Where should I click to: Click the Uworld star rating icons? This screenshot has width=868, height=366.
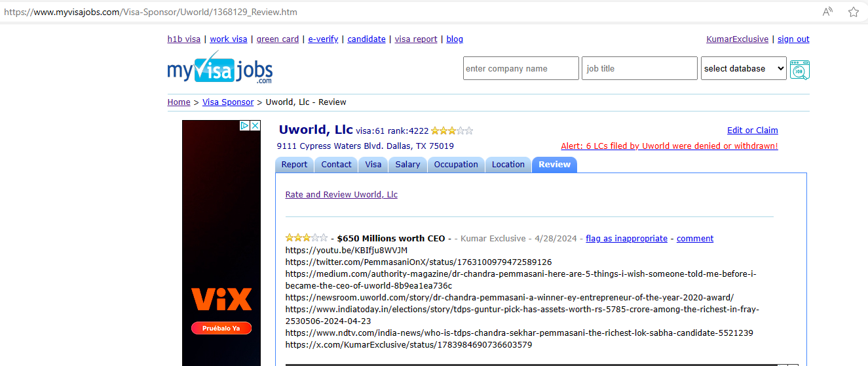[x=452, y=131]
